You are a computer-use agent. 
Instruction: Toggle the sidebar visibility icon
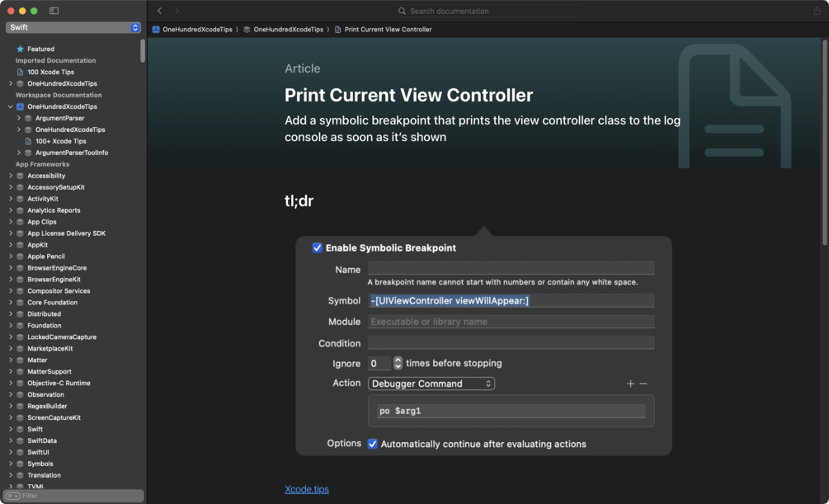click(x=54, y=11)
